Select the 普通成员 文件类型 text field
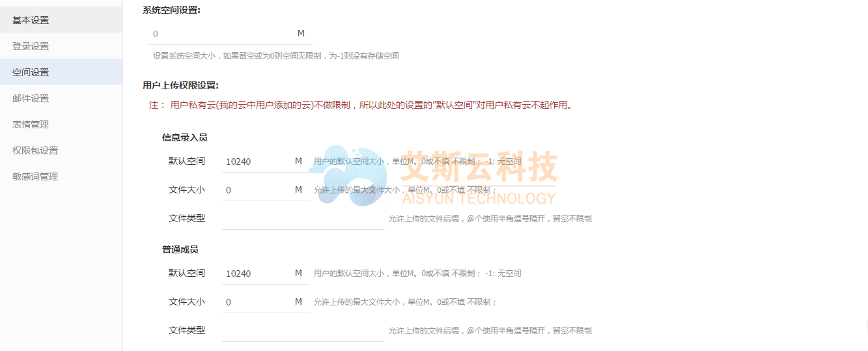This screenshot has width=868, height=351. coord(303,331)
